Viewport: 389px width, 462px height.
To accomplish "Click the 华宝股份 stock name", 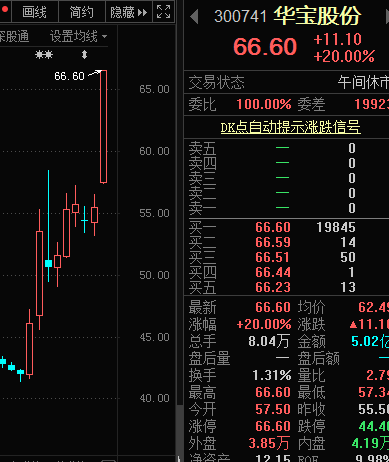I will point(317,16).
